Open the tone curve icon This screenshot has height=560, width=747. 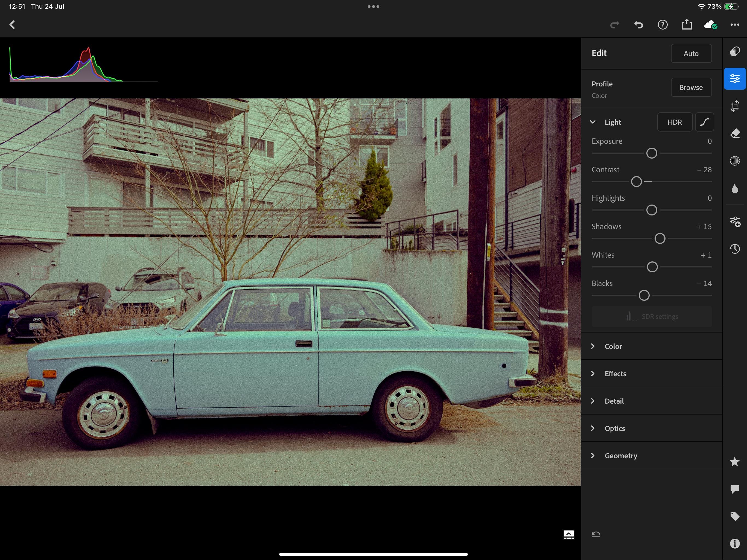(x=704, y=122)
